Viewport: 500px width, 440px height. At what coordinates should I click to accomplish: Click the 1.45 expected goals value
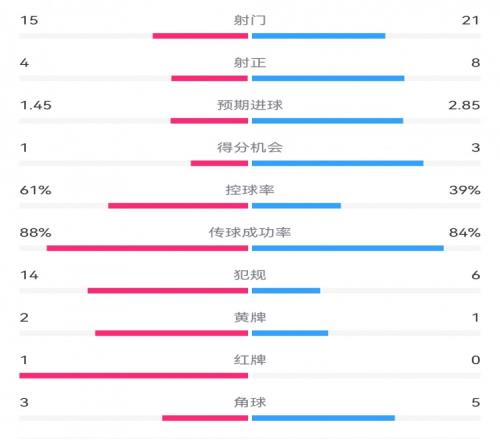36,105
